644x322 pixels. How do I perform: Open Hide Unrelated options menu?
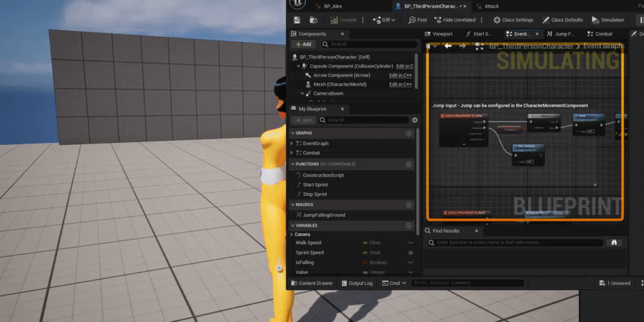[481, 20]
